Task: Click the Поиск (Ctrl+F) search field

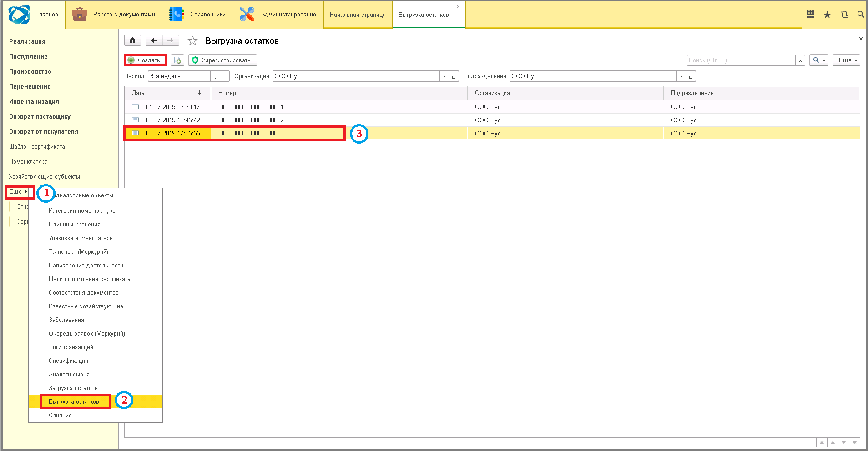Action: [x=742, y=60]
